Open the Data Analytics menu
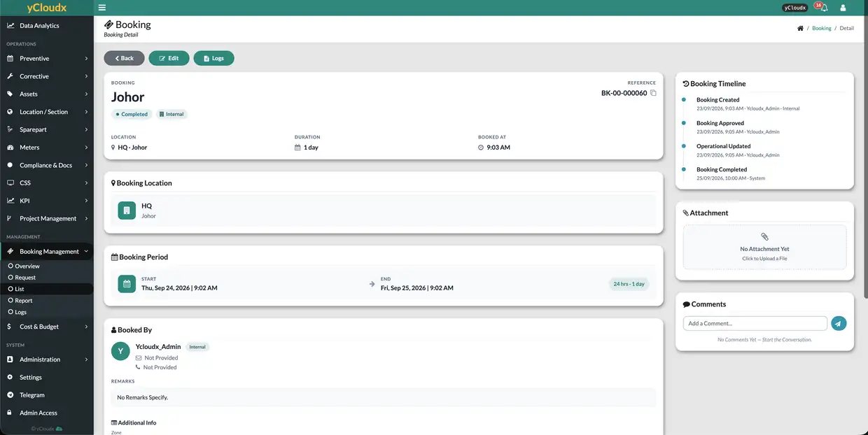The width and height of the screenshot is (868, 435). pos(46,26)
